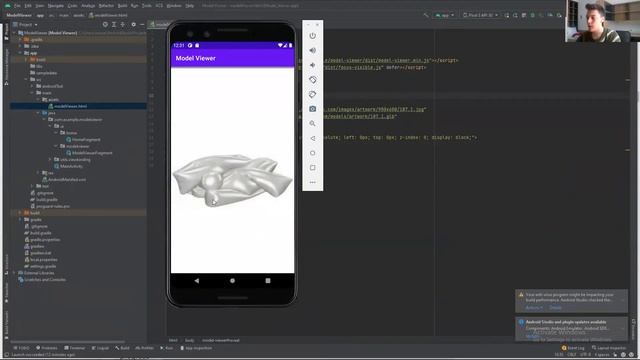Tap the phone's on-screen recents button
The height and width of the screenshot is (360, 640).
(268, 281)
